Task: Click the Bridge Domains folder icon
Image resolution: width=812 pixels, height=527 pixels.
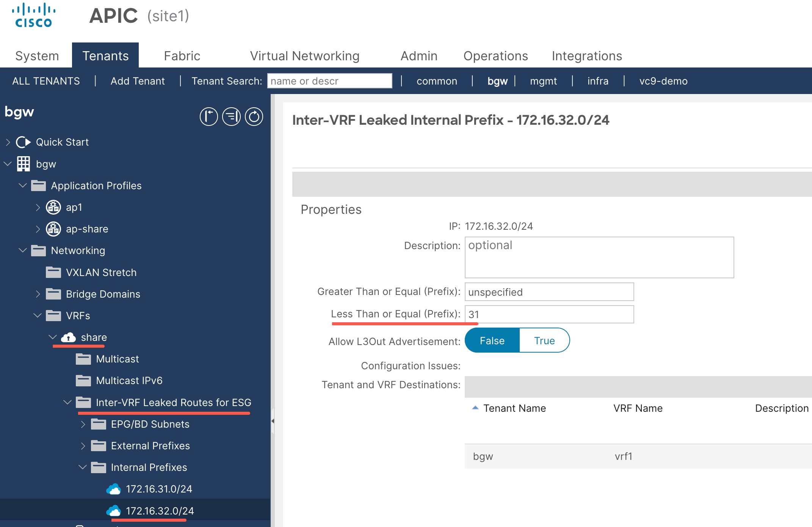Action: (53, 294)
